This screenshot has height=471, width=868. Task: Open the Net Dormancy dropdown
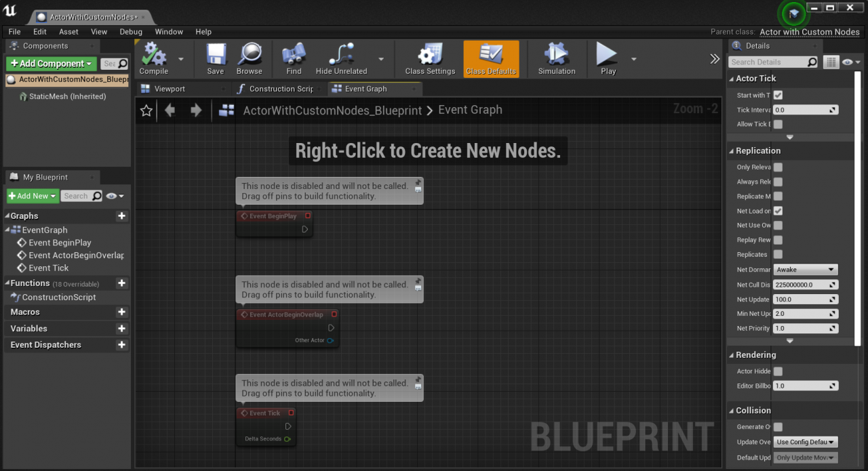click(x=805, y=270)
